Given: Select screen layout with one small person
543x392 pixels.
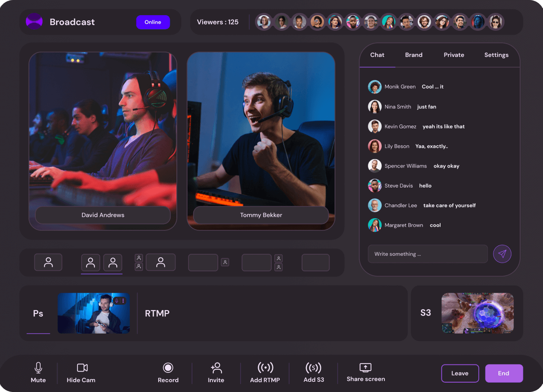Looking at the screenshot, I should 209,263.
